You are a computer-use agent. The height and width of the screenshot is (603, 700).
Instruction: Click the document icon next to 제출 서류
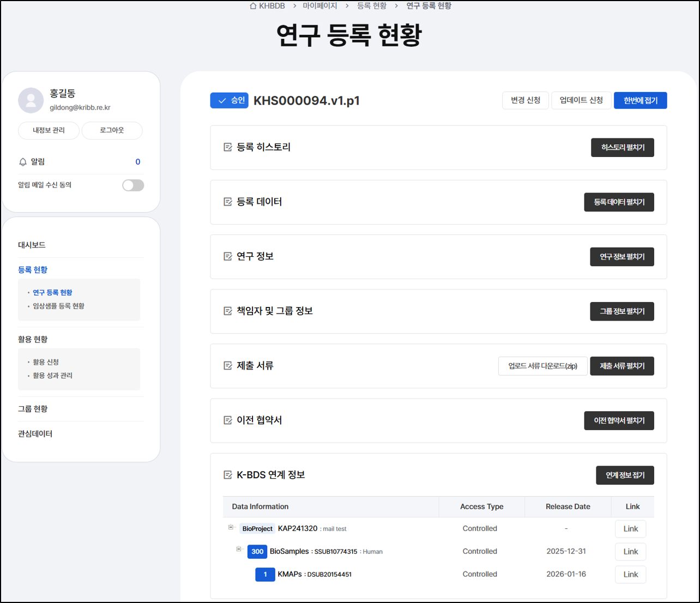(228, 365)
